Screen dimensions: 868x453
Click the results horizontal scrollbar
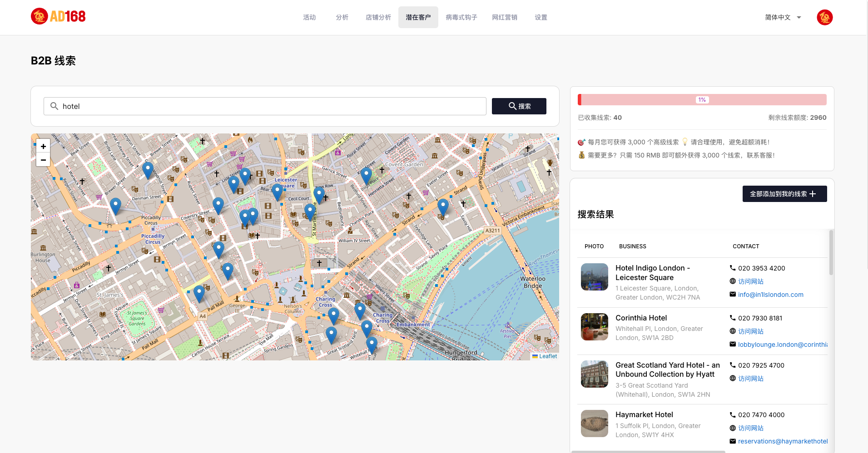click(x=648, y=452)
